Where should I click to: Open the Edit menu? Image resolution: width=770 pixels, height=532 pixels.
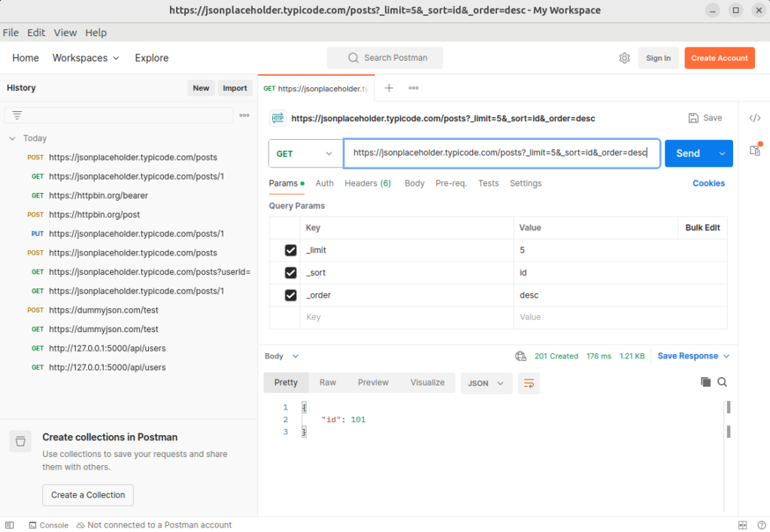[x=36, y=33]
